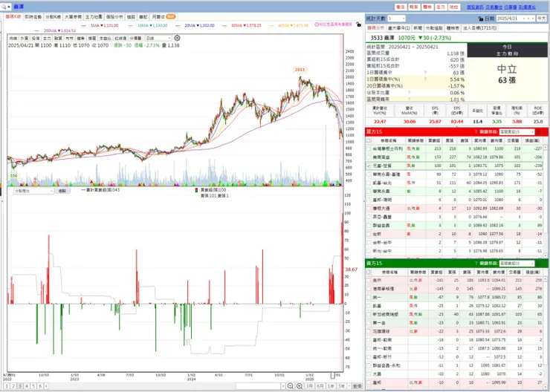The height and width of the screenshot is (392, 550).
Task: Select the 6月 range button
Action: click(x=320, y=386)
